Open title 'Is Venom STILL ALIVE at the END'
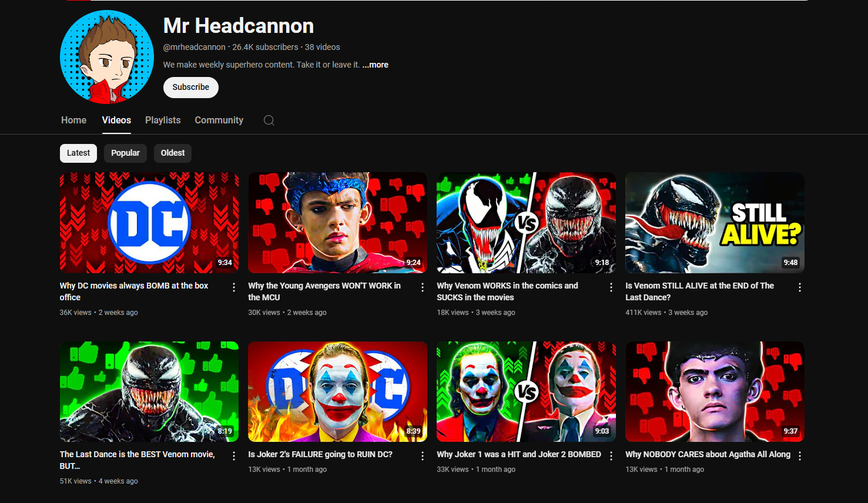 [x=699, y=291]
